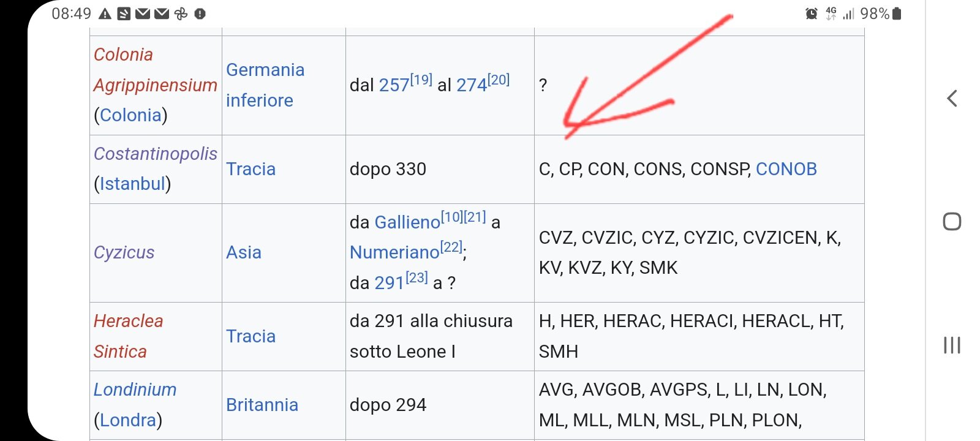Open the Germania inferiore link

[x=265, y=85]
